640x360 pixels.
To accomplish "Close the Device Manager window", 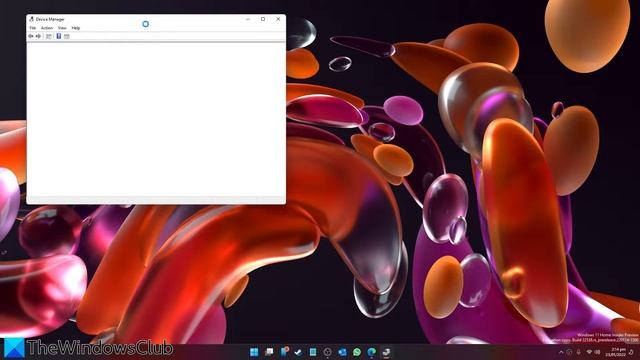I will tap(278, 19).
